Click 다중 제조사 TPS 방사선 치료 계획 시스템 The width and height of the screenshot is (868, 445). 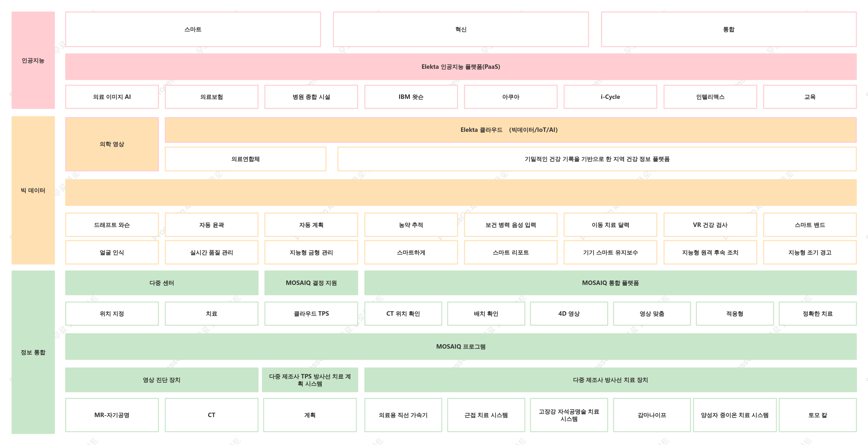[310, 380]
